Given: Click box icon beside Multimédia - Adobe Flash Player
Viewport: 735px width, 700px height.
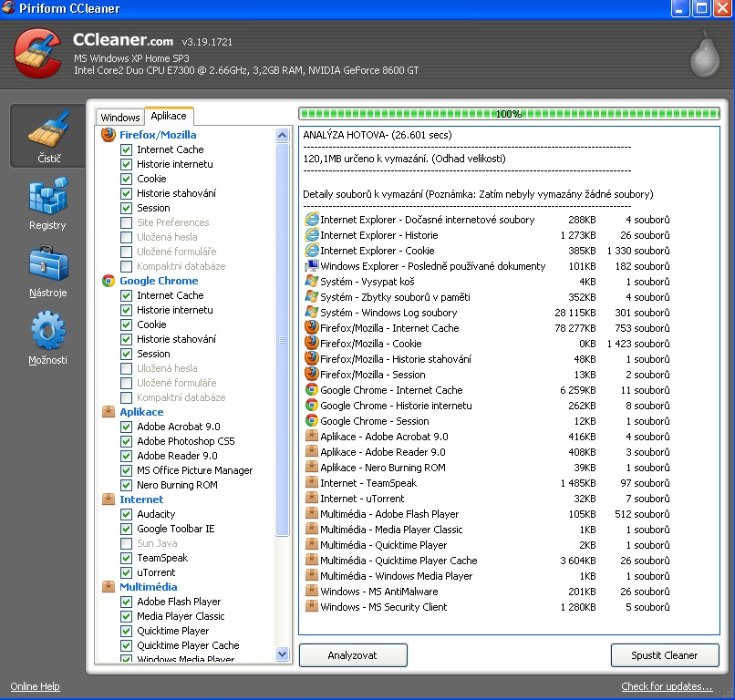Looking at the screenshot, I should tap(311, 513).
